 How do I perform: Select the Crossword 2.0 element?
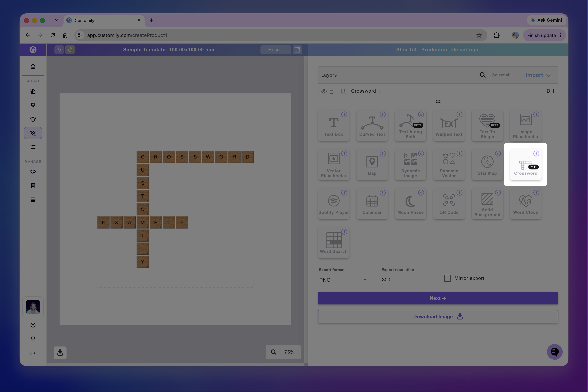pos(526,165)
